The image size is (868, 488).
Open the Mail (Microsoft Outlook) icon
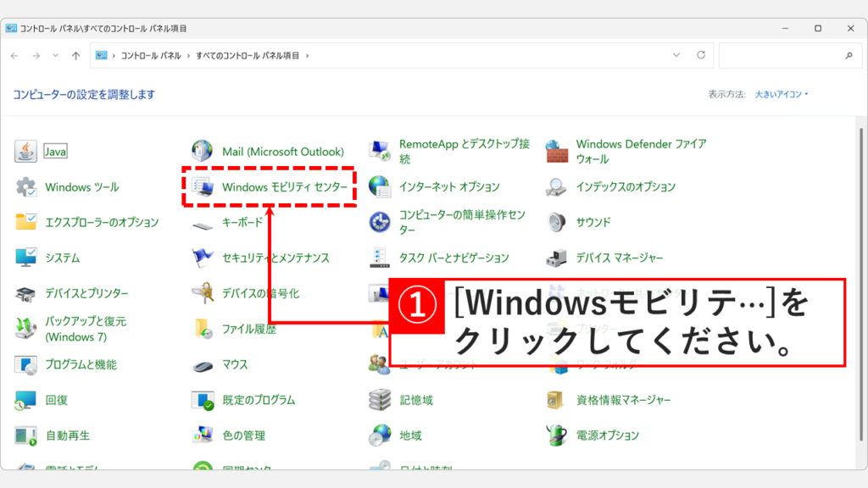202,151
